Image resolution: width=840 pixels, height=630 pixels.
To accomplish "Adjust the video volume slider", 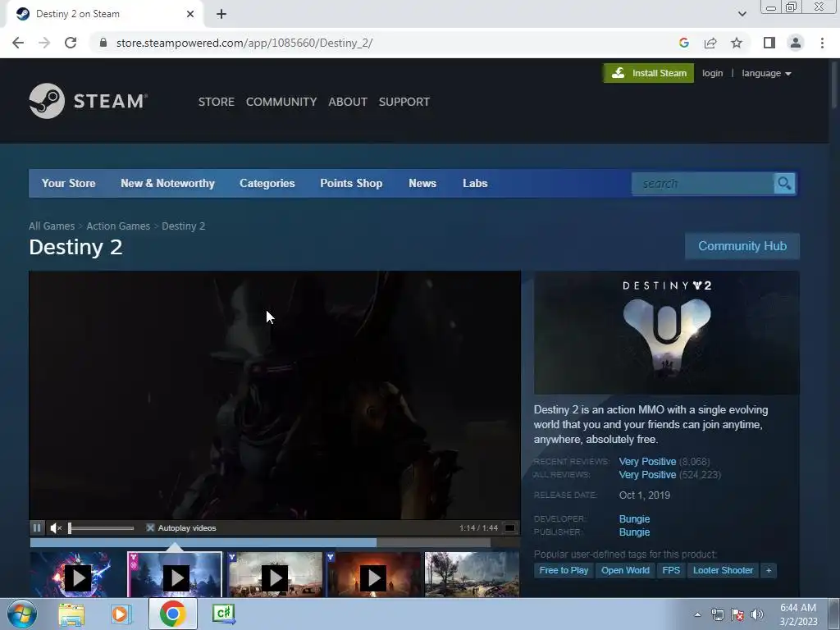I will [x=101, y=528].
